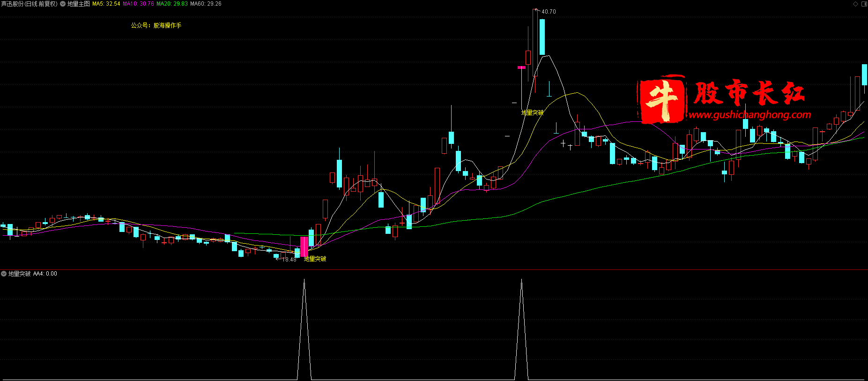Click the 公众号: 股海操作手 text
Viewport: 868px width, 381px height.
click(x=156, y=25)
